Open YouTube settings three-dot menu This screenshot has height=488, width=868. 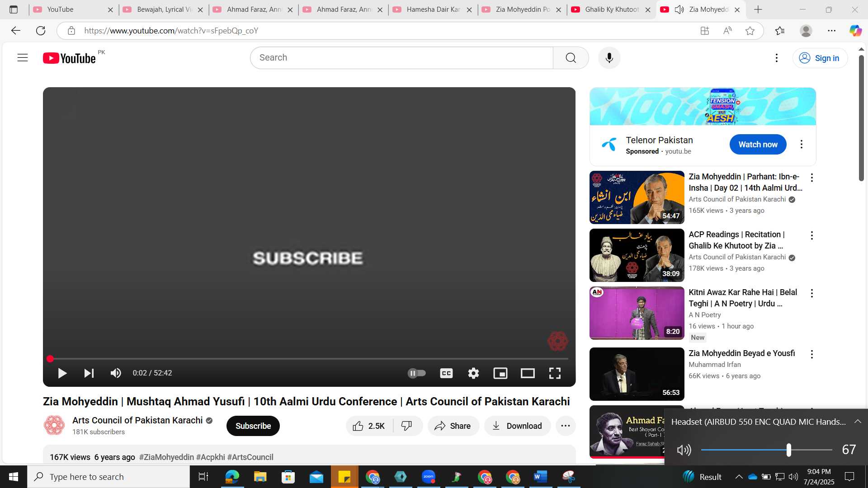coord(777,58)
